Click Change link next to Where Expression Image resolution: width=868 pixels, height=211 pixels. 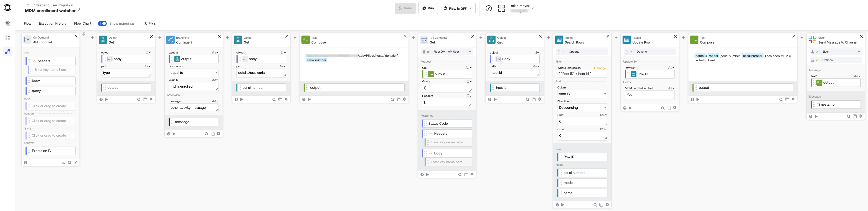coord(599,68)
